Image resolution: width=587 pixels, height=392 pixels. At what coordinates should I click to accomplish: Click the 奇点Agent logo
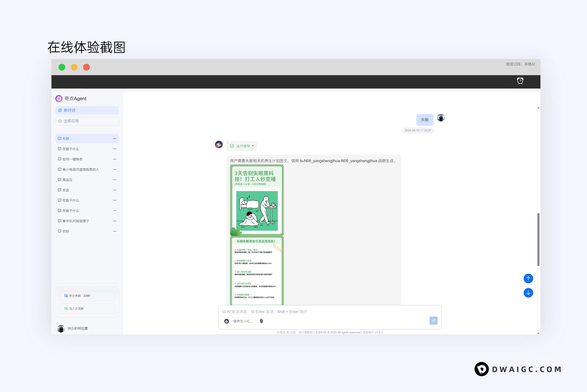click(59, 98)
